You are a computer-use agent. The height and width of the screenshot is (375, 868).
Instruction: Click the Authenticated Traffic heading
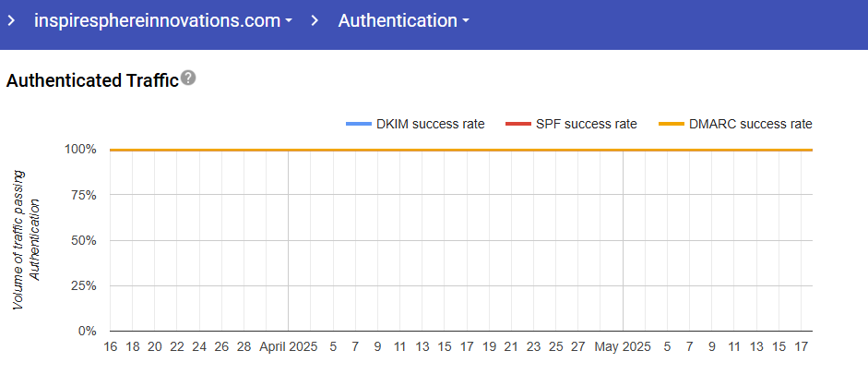point(92,80)
